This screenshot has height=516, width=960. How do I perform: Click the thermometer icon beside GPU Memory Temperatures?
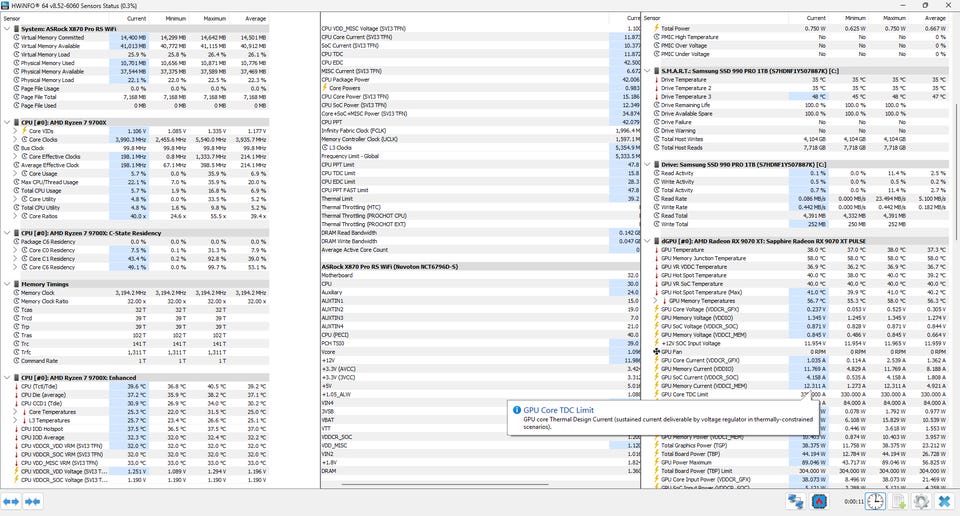(664, 301)
